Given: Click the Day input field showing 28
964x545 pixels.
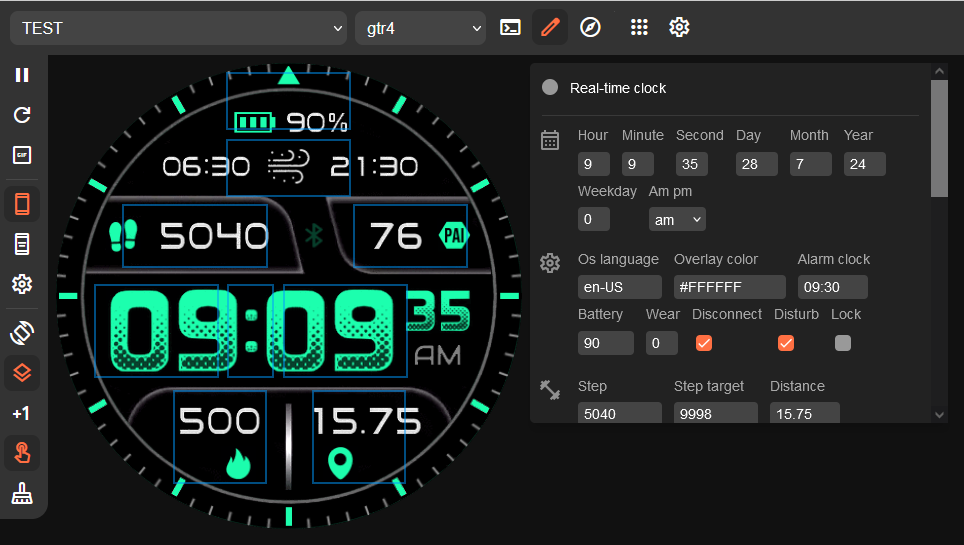Looking at the screenshot, I should 757,164.
